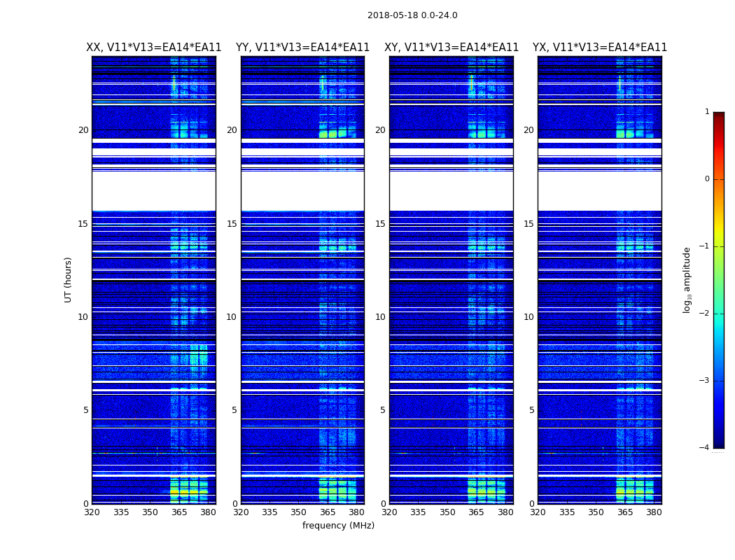Click the "20" hour tick beside YY panel
The image size is (735, 560).
[x=232, y=130]
